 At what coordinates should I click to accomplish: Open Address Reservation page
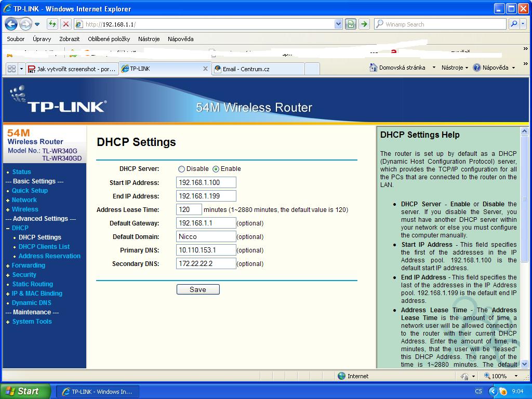49,256
